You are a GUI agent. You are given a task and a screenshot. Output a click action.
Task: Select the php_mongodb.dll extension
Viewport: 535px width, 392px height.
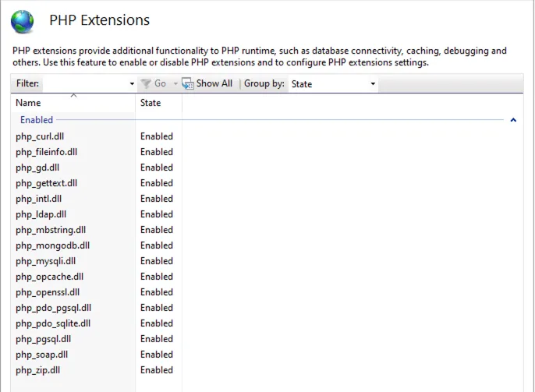click(x=52, y=245)
